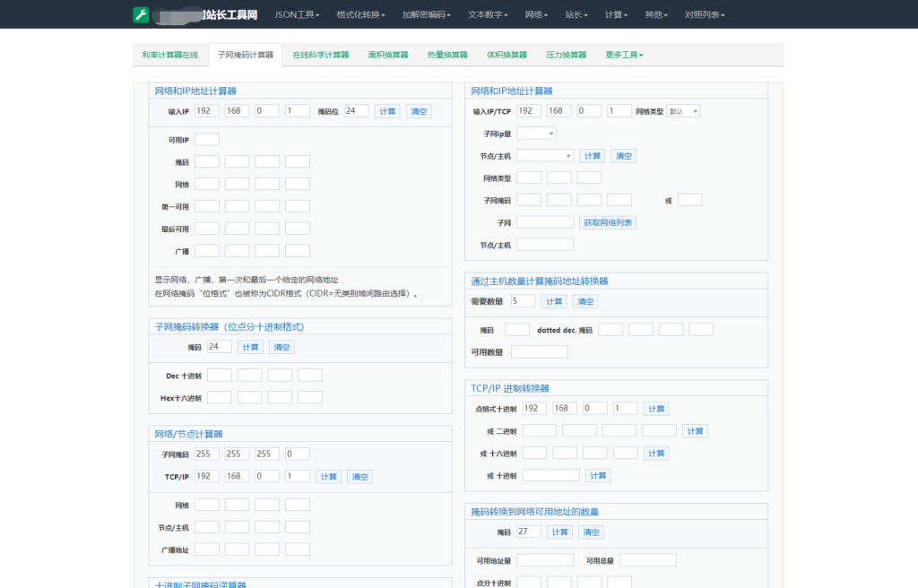Screen dimensions: 918x588
Task: Click 计算 beside the 需要数量 field
Action: (x=554, y=301)
